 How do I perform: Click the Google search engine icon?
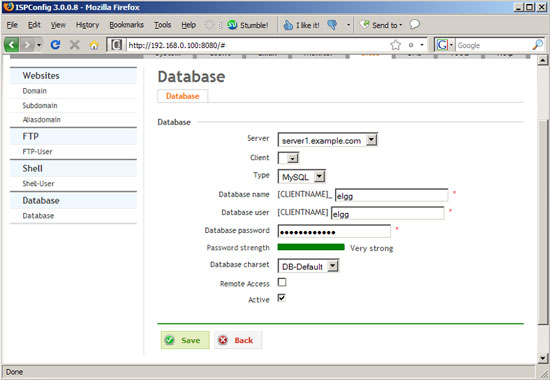click(442, 45)
